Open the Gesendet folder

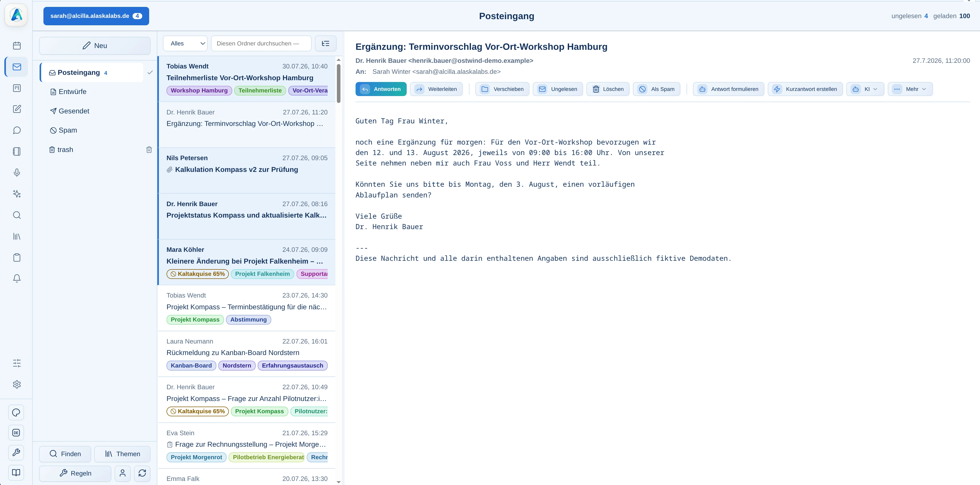pos(70,111)
